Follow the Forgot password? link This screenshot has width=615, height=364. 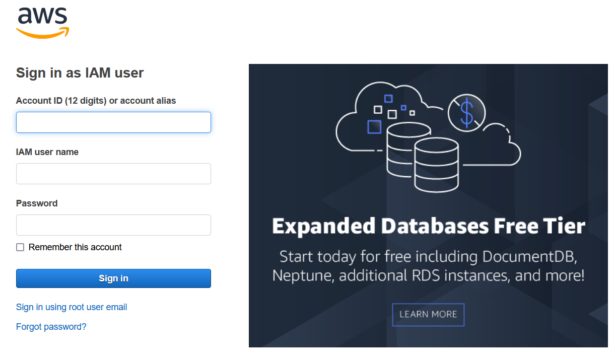pos(51,327)
